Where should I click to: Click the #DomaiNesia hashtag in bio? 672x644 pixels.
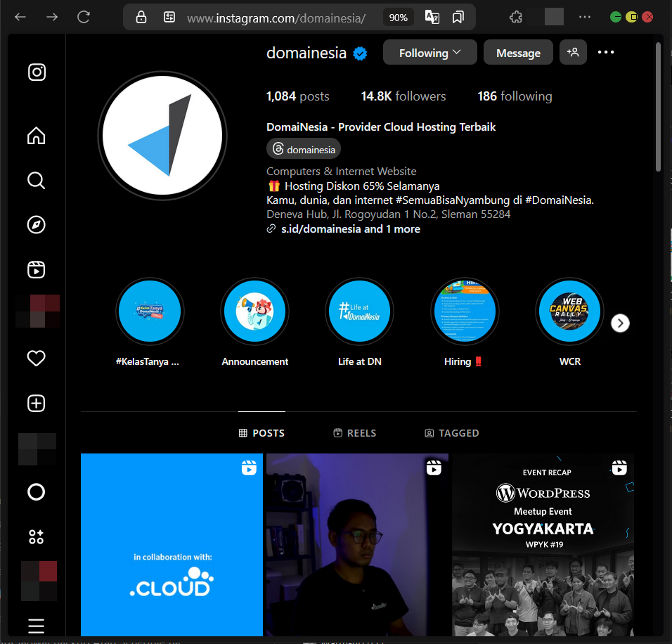[x=560, y=200]
